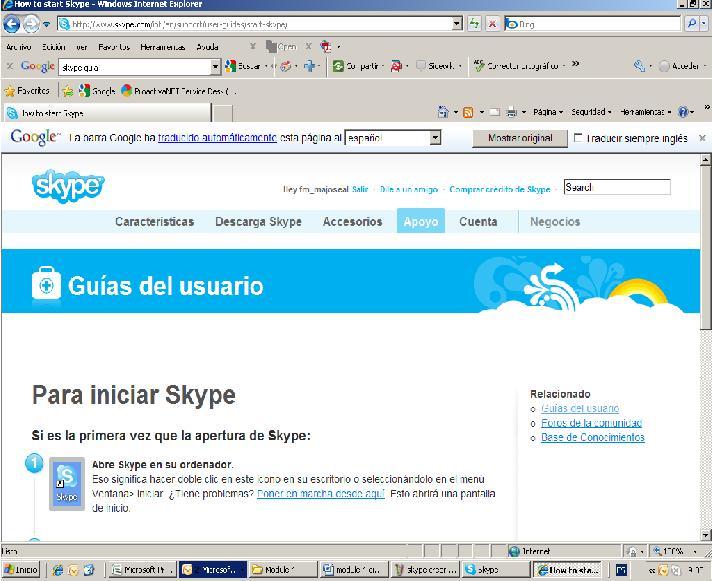Open the Favoritos menu
The height and width of the screenshot is (581, 712).
point(114,47)
